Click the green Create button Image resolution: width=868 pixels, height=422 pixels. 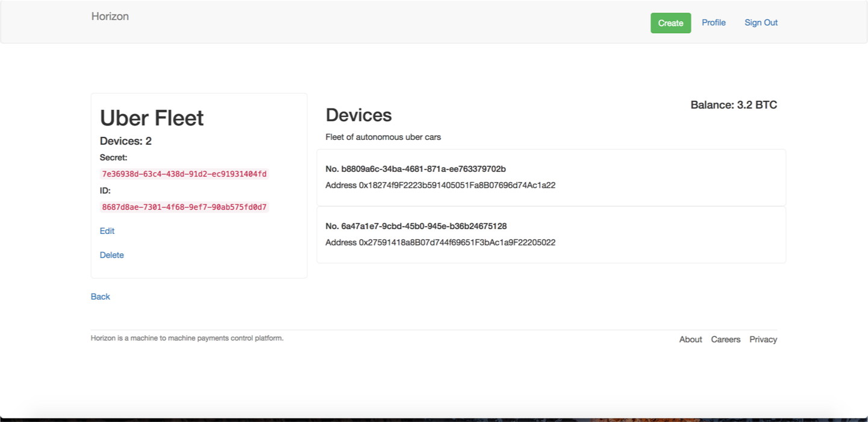[670, 23]
